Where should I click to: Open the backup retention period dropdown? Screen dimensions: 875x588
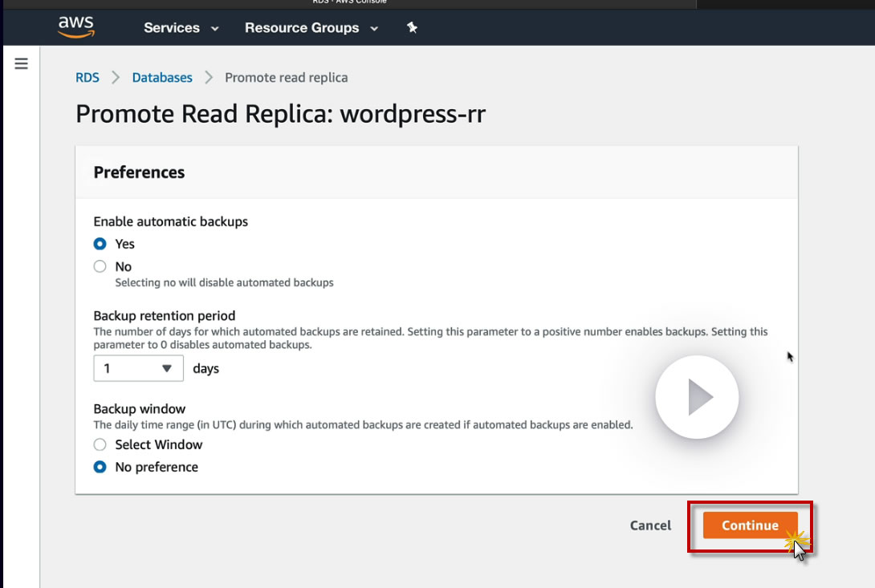click(x=139, y=369)
